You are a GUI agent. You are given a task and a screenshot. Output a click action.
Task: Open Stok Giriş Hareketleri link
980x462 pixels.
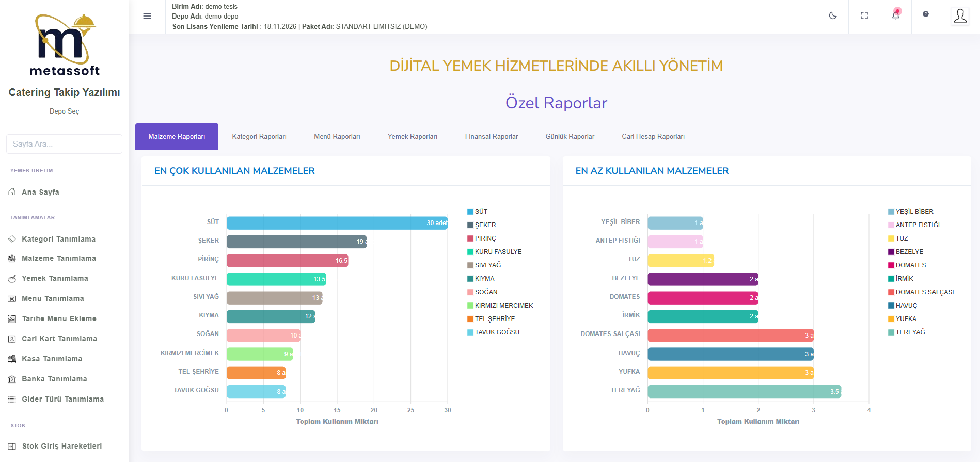(62, 446)
